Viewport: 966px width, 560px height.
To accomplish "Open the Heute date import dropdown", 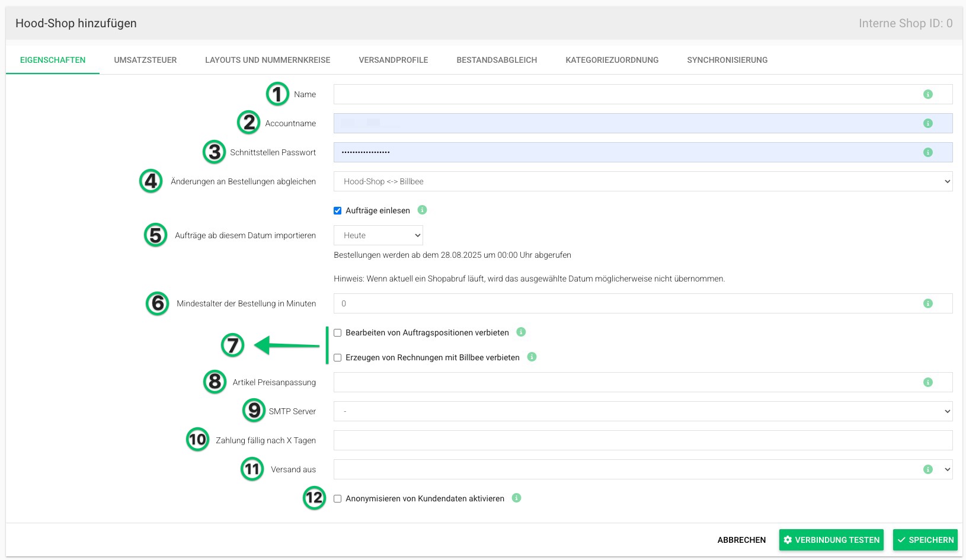I will point(378,235).
